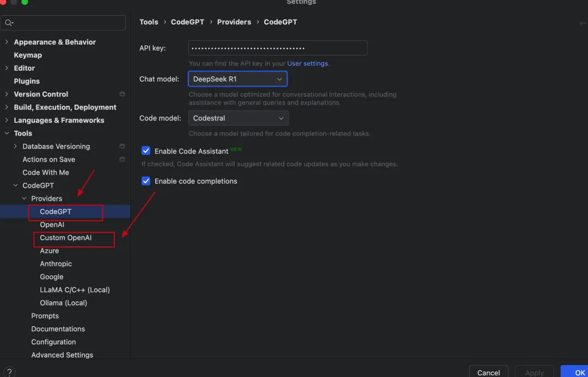The image size is (588, 377).
Task: Click the first CodeGPT breadcrumb segment
Action: (x=187, y=22)
